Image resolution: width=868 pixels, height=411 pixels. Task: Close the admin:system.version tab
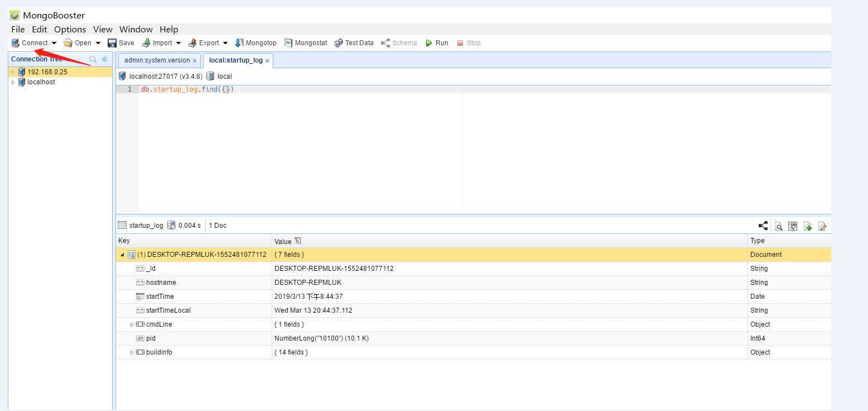195,61
